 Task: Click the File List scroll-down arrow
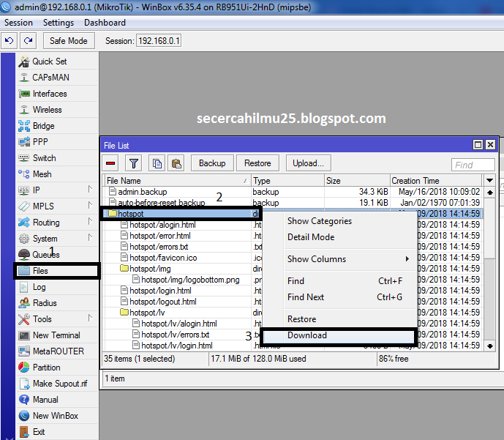490,346
